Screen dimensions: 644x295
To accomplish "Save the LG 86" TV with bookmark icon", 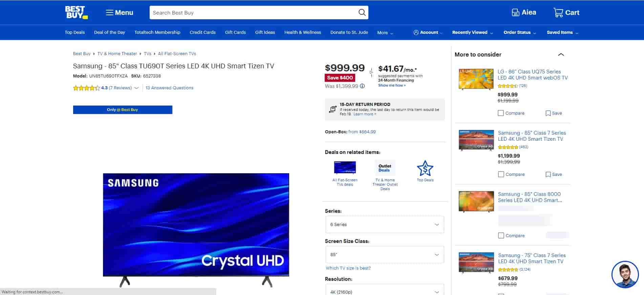I will pos(548,113).
